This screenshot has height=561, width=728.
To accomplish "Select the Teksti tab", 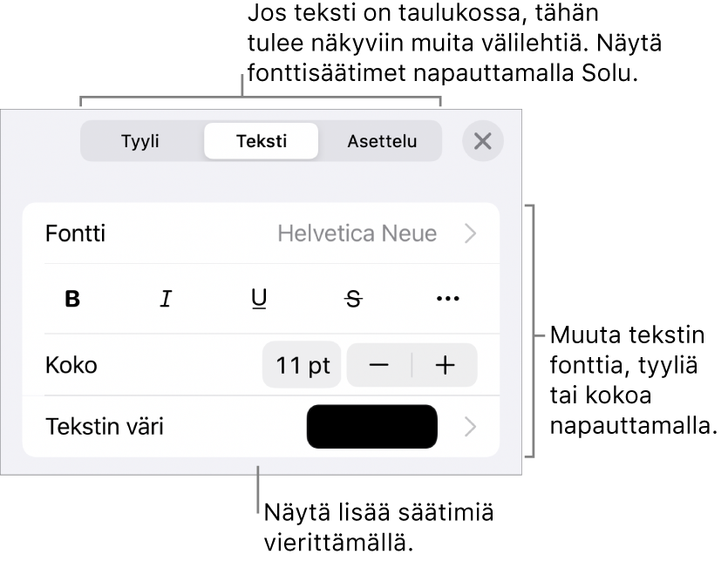I will click(261, 141).
